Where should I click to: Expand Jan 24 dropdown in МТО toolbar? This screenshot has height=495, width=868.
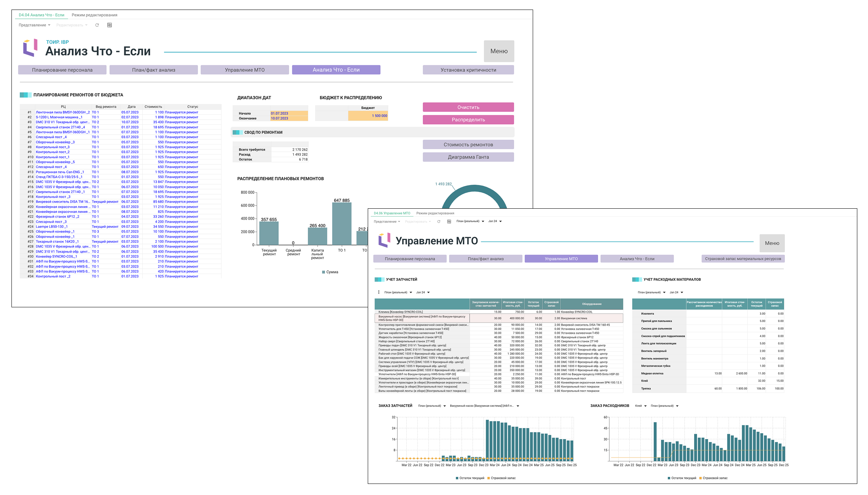click(495, 221)
